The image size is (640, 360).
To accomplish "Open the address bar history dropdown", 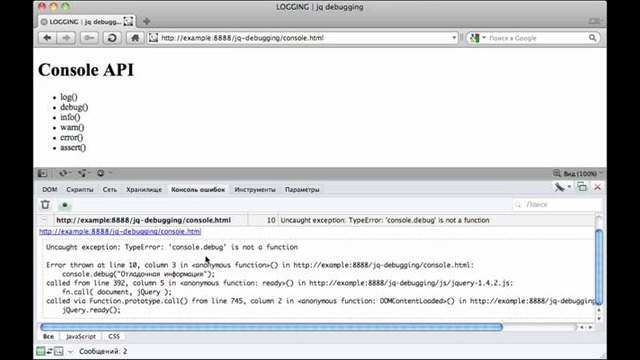I will click(x=454, y=38).
